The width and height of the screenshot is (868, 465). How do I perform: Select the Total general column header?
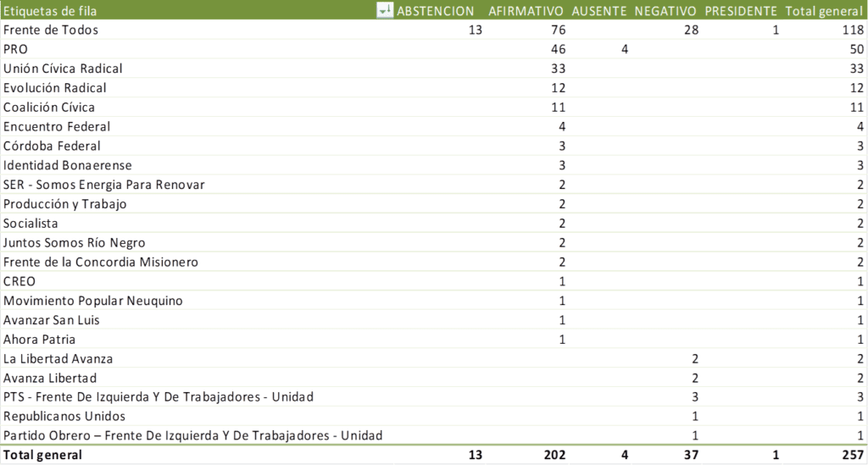(x=824, y=11)
